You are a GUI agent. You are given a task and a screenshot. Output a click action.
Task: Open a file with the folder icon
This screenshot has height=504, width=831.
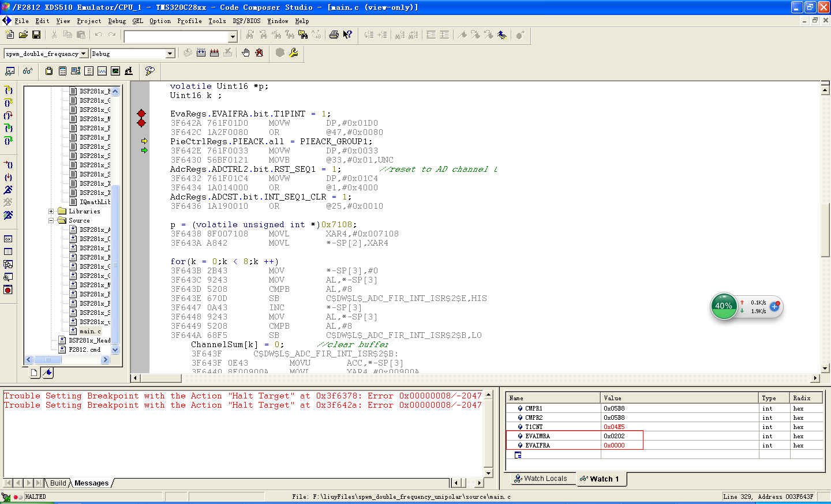coord(23,35)
